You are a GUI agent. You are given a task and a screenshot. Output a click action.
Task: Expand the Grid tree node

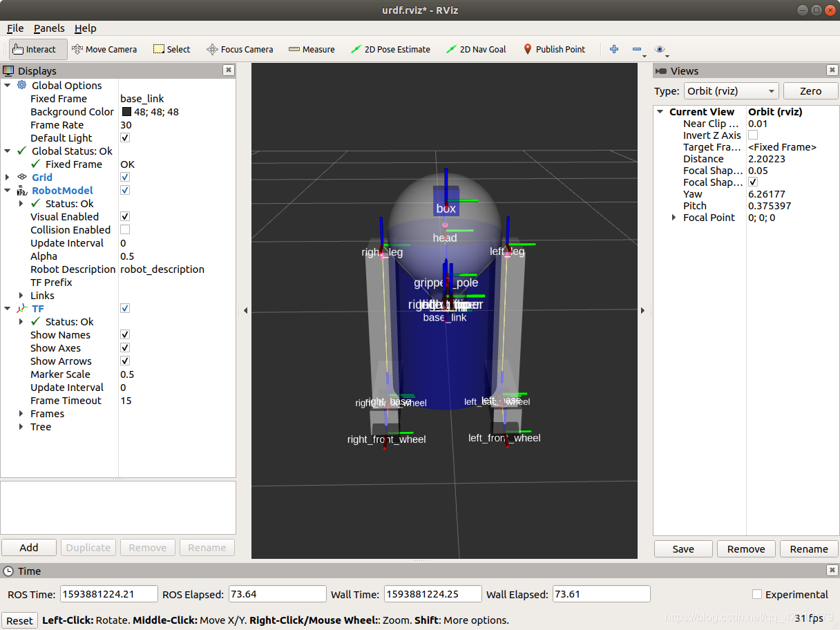(8, 177)
